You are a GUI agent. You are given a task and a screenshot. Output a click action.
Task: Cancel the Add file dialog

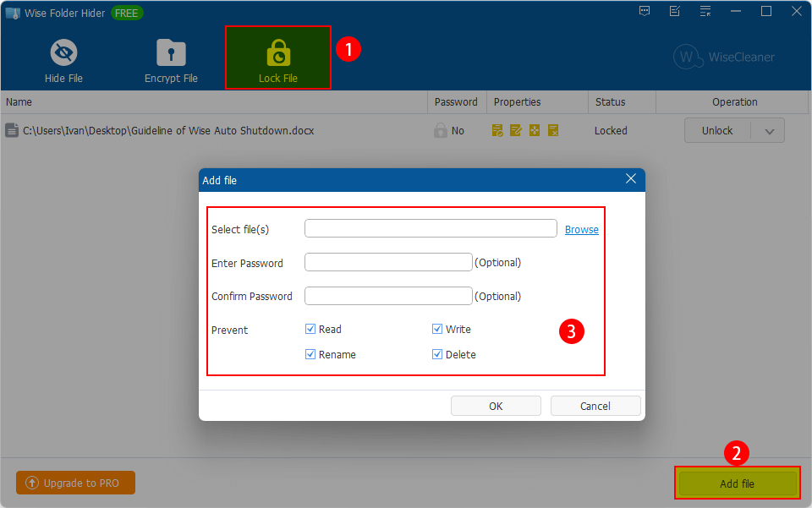(x=595, y=406)
